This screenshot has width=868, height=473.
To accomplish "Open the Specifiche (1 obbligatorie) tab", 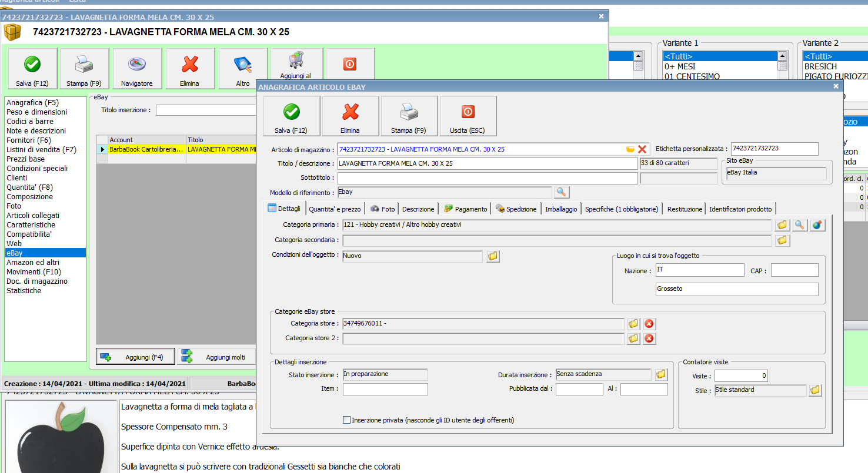I will point(622,209).
